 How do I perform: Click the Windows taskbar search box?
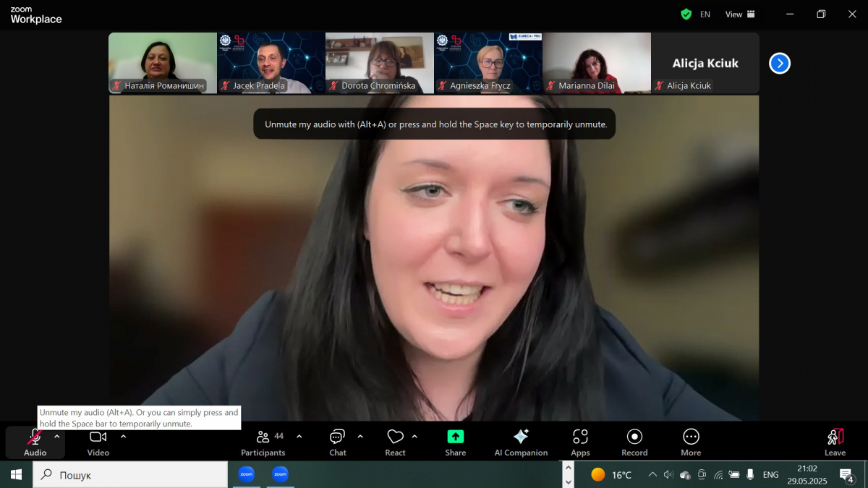130,475
